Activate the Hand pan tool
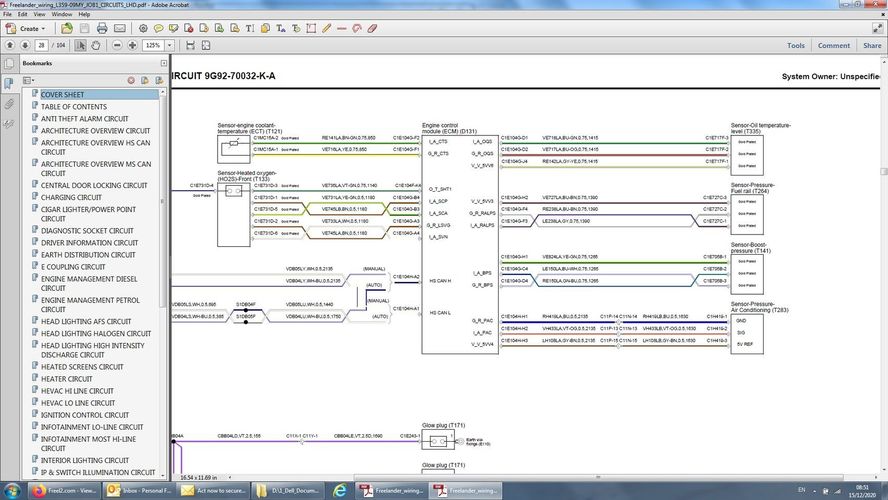This screenshot has height=500, width=888. pos(96,45)
